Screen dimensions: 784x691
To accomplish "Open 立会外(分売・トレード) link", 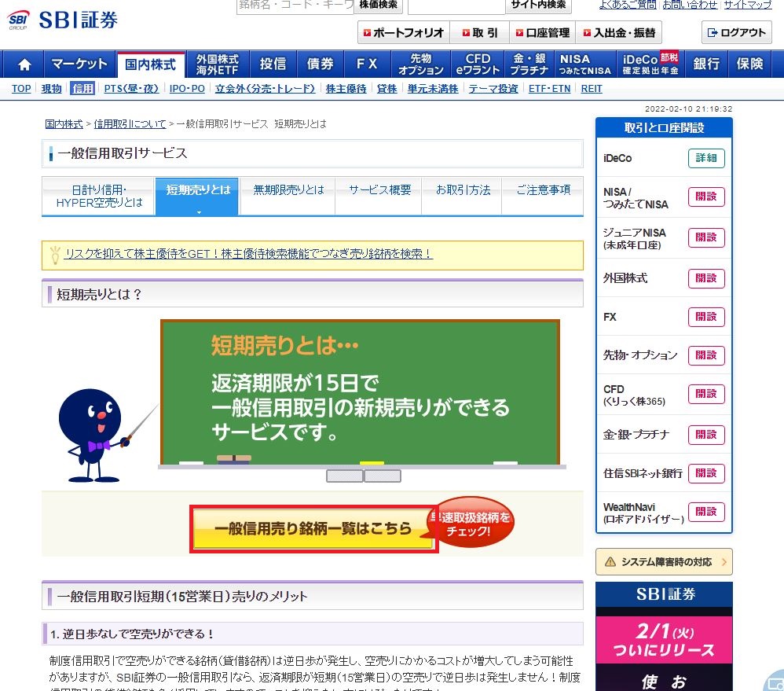I will (x=265, y=89).
